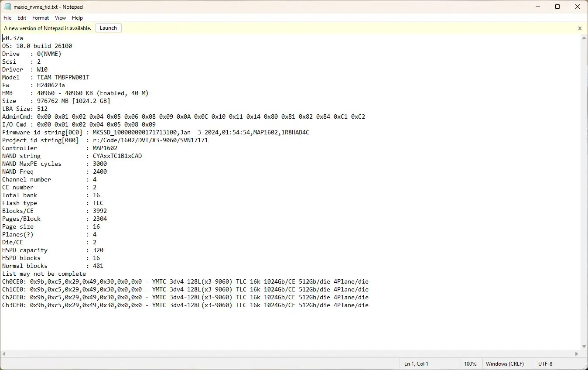Click the UTF-8 encoding status entry
Image resolution: width=588 pixels, height=370 pixels.
click(545, 363)
